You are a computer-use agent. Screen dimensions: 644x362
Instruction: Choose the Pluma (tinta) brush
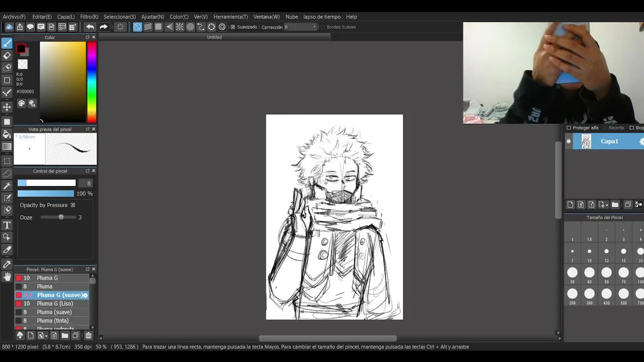tap(52, 321)
